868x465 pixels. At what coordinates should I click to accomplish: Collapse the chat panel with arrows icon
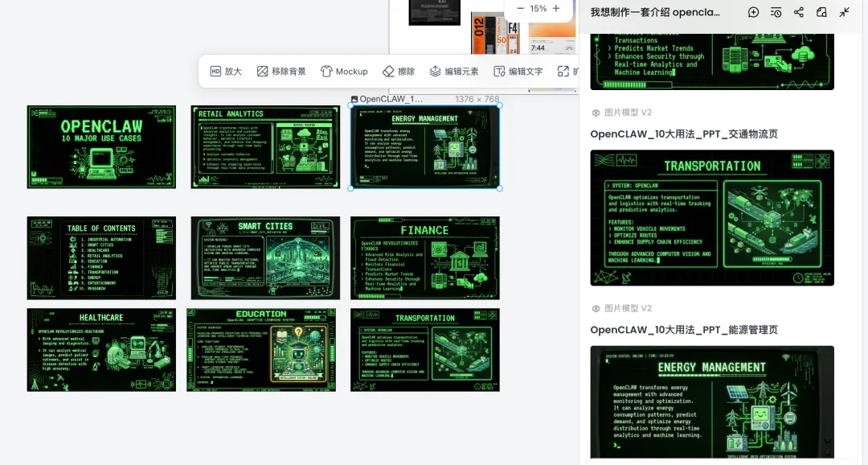tap(844, 12)
